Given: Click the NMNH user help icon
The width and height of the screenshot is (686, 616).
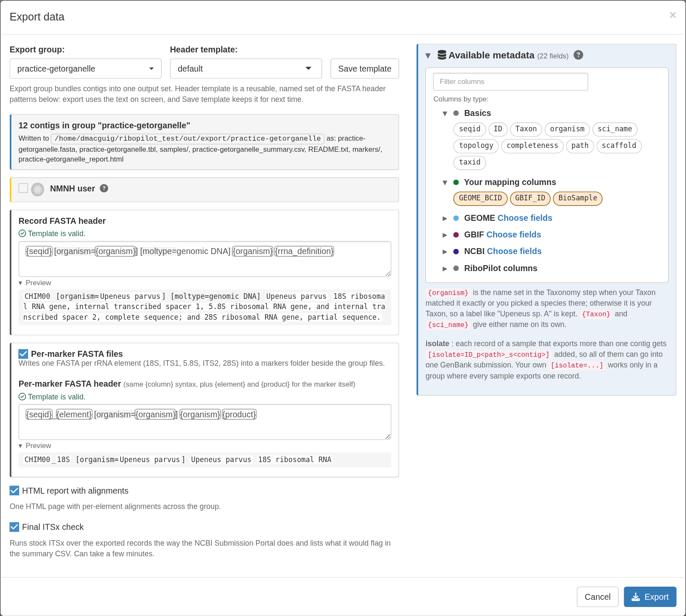Looking at the screenshot, I should [104, 188].
